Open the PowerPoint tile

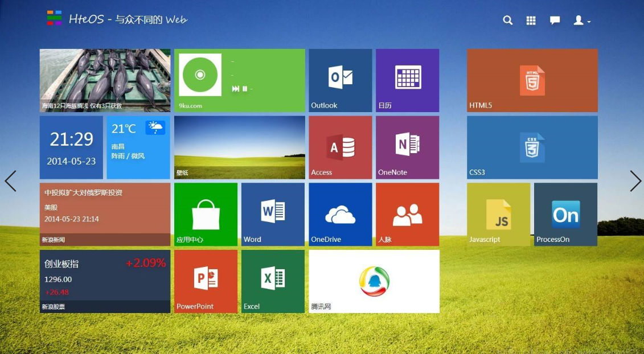click(206, 281)
